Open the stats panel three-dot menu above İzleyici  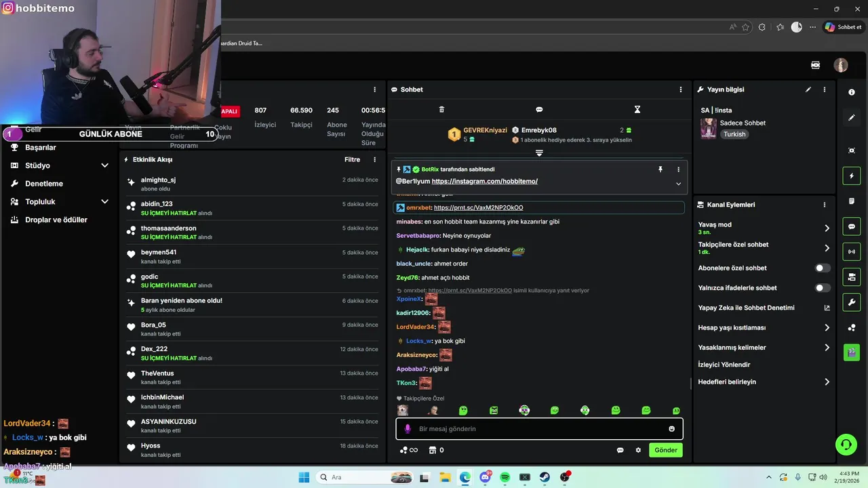[x=374, y=89]
